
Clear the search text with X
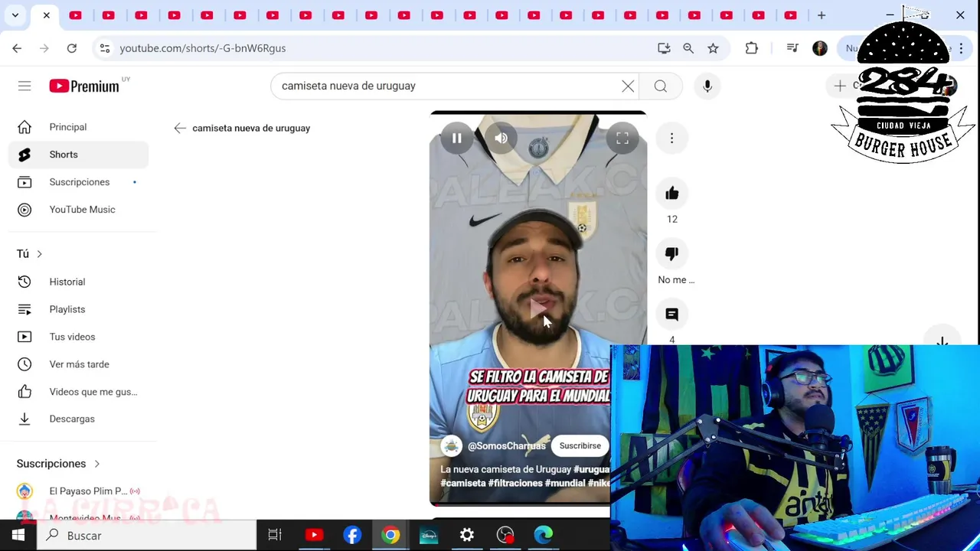coord(628,86)
